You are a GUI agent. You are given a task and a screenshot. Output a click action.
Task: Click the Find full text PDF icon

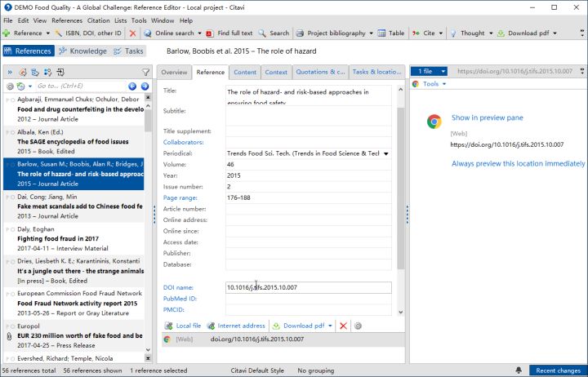[210, 33]
